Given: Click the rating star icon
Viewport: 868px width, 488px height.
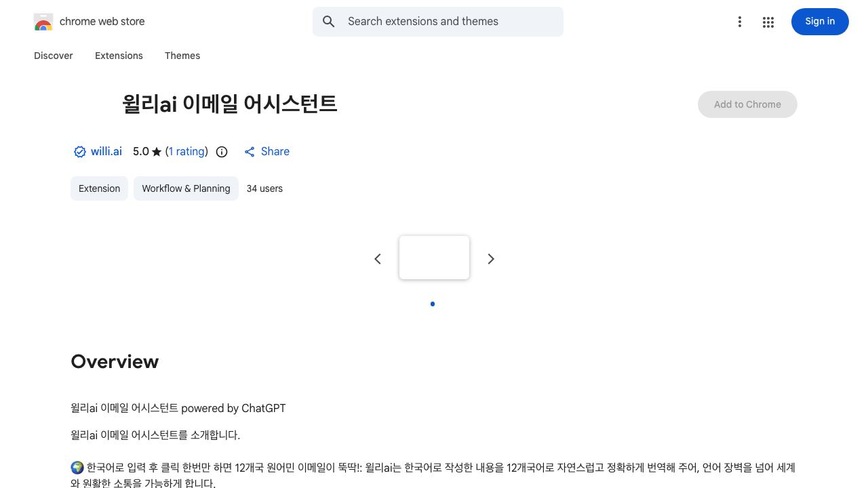Looking at the screenshot, I should click(x=157, y=152).
